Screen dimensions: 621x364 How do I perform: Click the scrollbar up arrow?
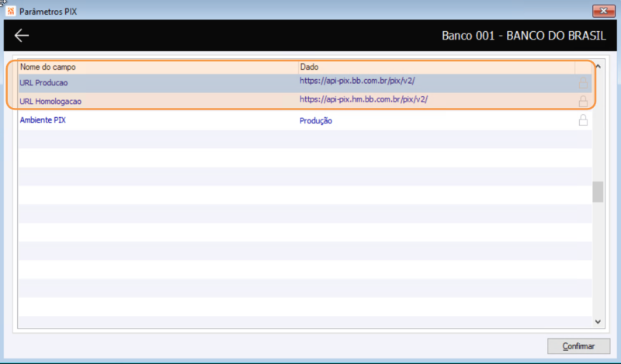[598, 67]
